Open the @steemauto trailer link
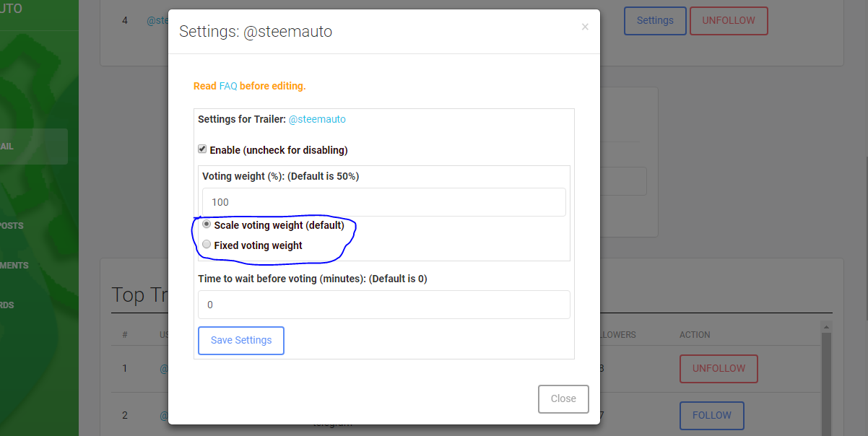The width and height of the screenshot is (868, 436). tap(317, 119)
